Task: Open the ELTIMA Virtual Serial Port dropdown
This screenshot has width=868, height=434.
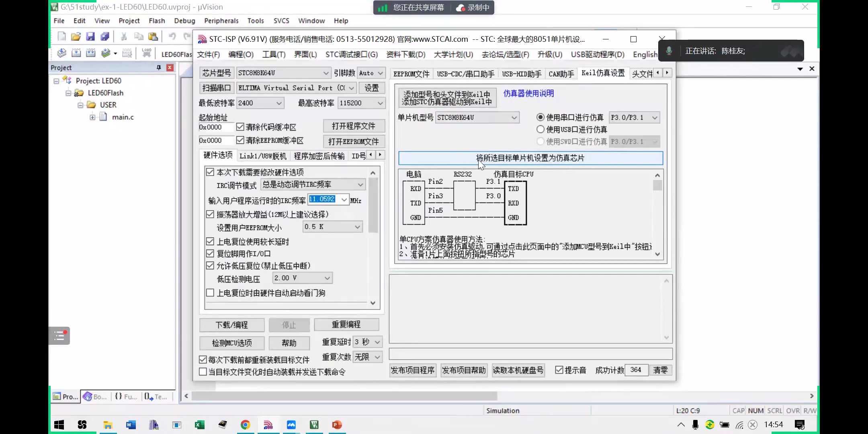Action: pyautogui.click(x=297, y=88)
